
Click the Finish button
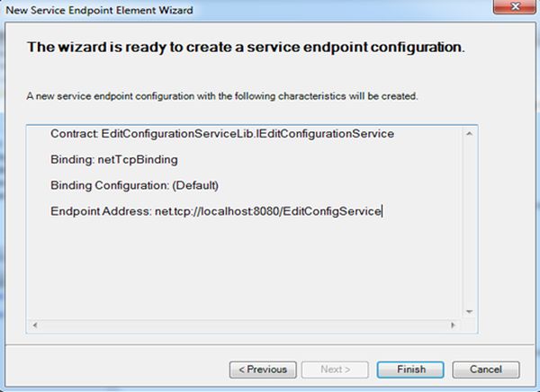414,370
